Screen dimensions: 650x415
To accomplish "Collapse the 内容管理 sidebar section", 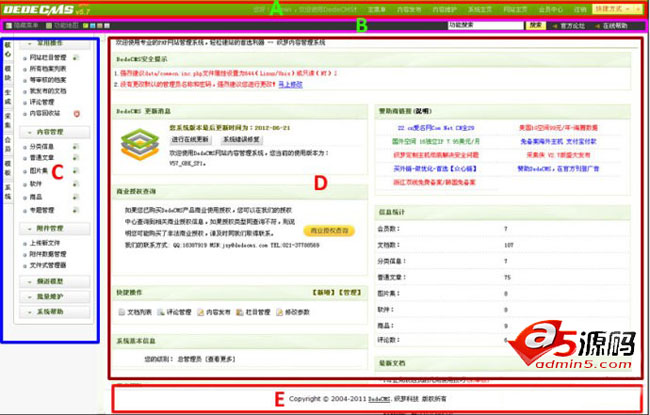I will [54, 132].
